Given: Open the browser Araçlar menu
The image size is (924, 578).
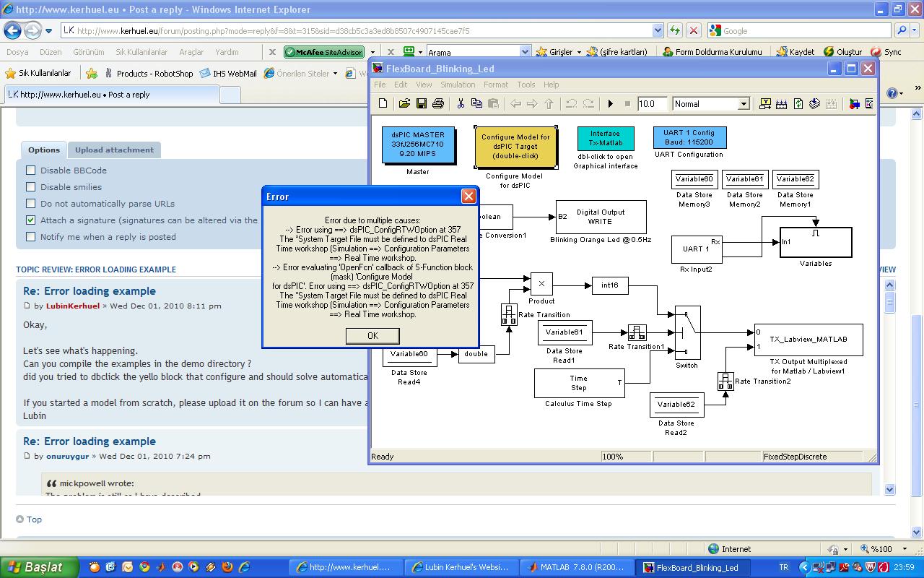Looking at the screenshot, I should [191, 52].
